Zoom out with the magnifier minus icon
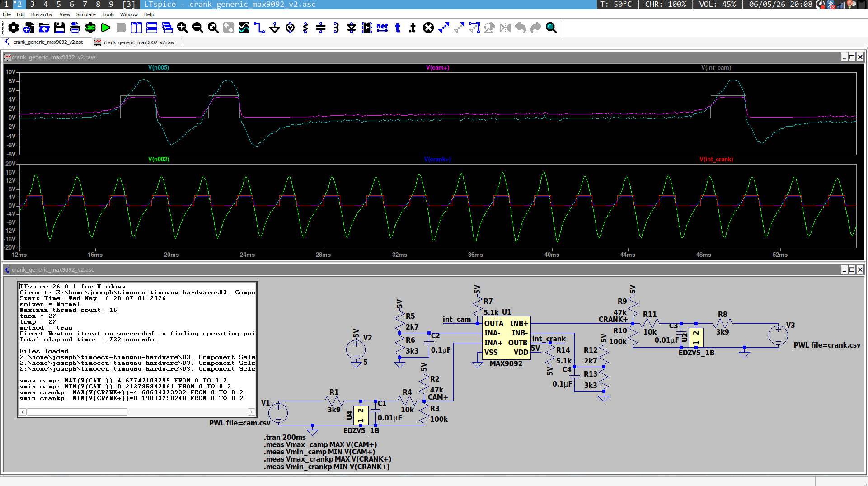 pyautogui.click(x=198, y=28)
